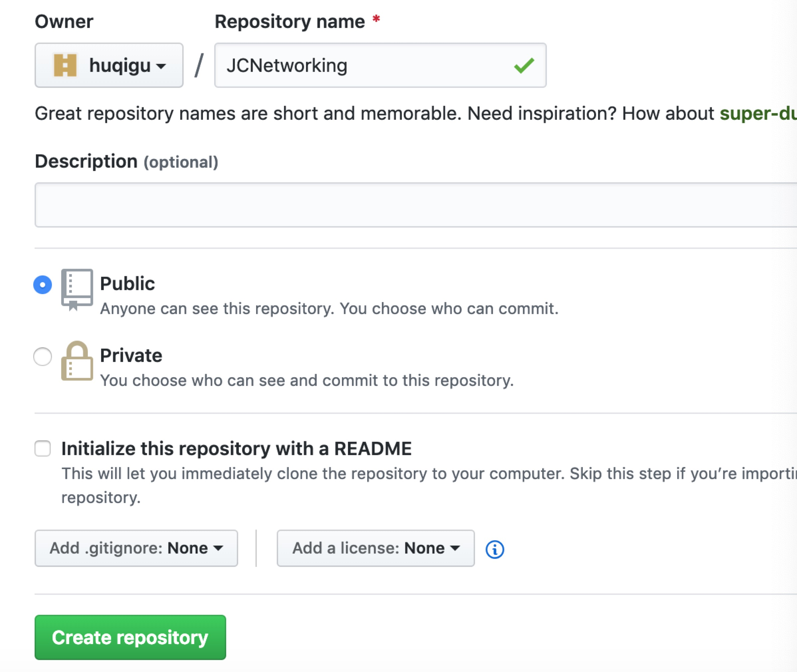The width and height of the screenshot is (797, 672).
Task: Select the Public radio button
Action: [43, 285]
